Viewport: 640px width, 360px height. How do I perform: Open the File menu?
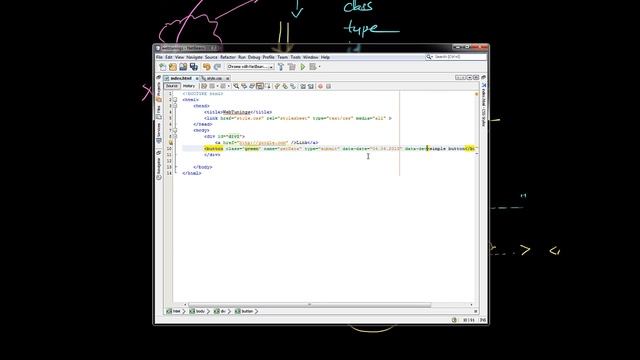159,58
